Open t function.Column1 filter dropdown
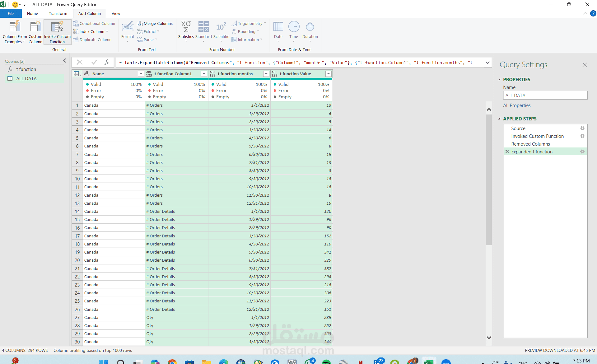The image size is (597, 364). coord(204,74)
